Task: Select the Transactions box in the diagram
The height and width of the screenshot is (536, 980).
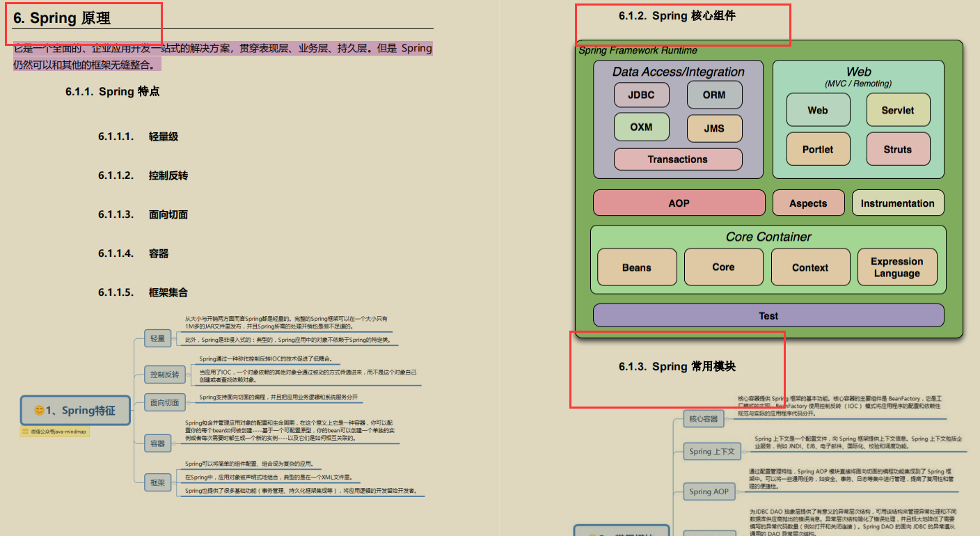Action: point(678,159)
